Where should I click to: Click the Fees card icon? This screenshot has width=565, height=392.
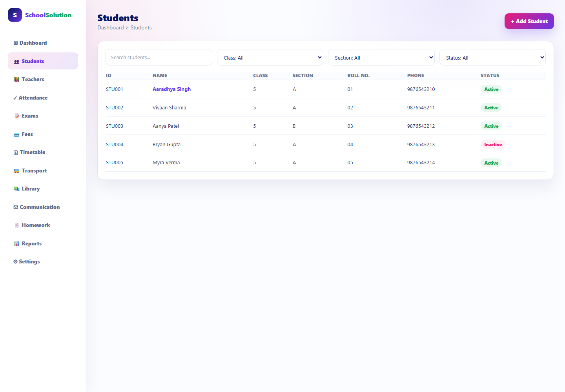pos(16,134)
